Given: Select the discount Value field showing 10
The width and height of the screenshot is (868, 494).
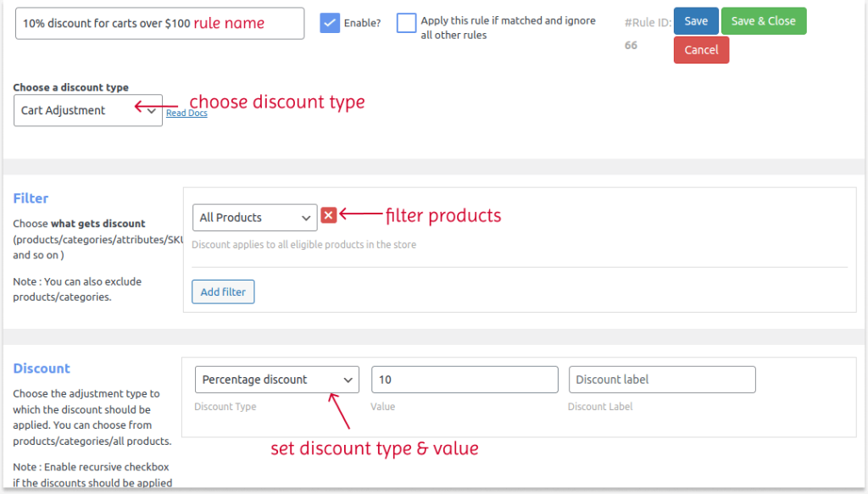Looking at the screenshot, I should [x=464, y=379].
